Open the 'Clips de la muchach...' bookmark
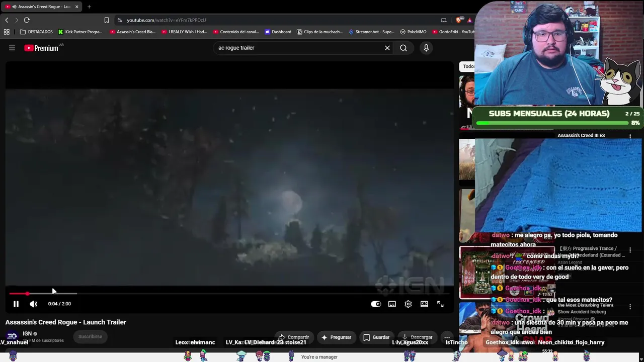This screenshot has height=362, width=644. pyautogui.click(x=320, y=32)
